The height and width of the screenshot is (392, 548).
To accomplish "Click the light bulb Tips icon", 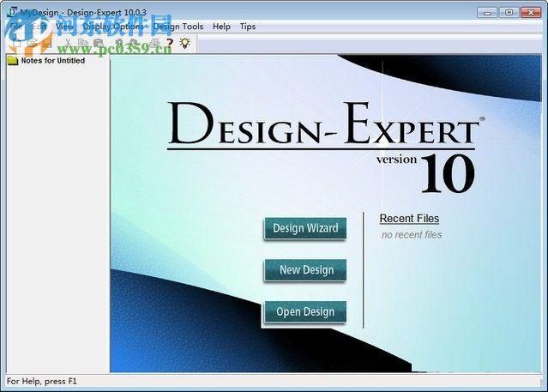I will [185, 44].
